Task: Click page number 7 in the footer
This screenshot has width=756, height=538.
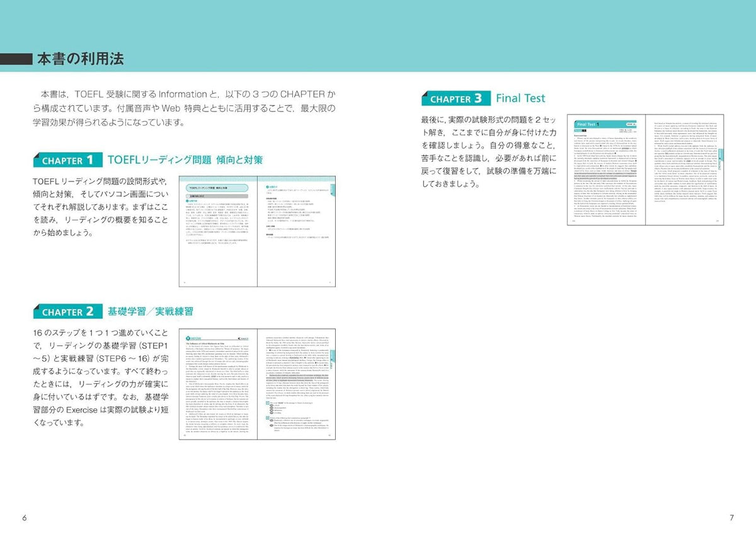Action: 731,518
